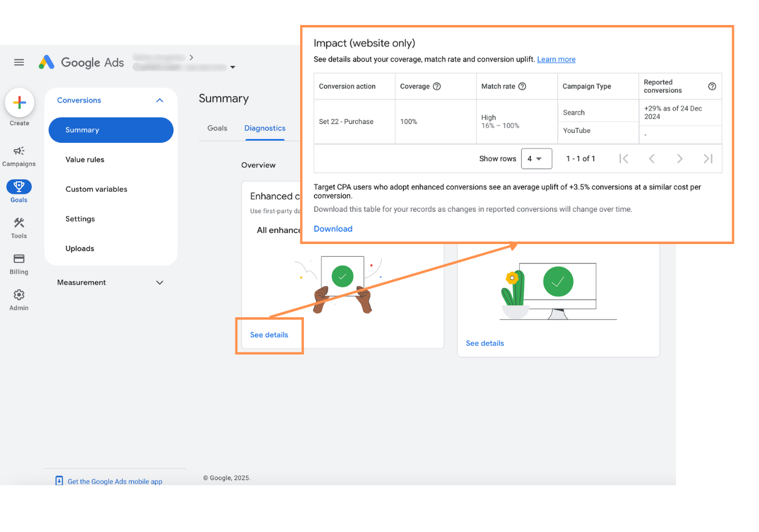Go to previous page of table

(652, 159)
